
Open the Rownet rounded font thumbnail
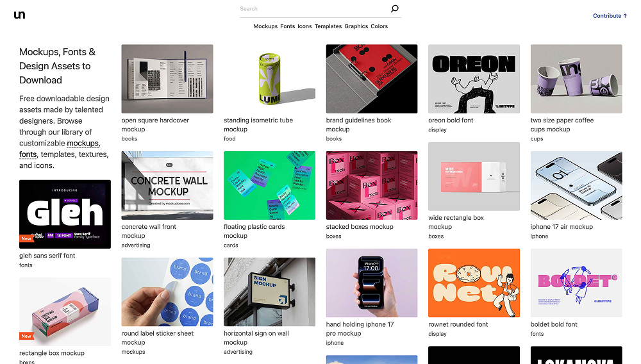(474, 283)
